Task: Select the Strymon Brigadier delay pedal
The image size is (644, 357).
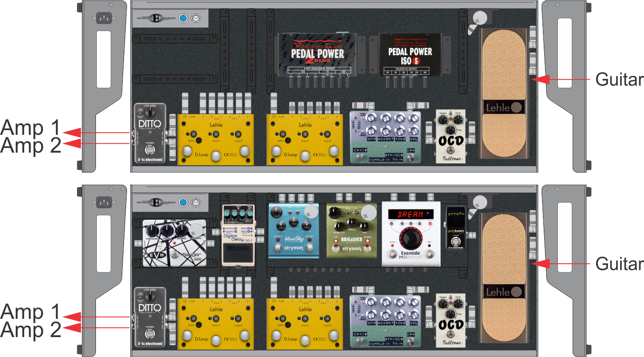Action: [x=352, y=231]
